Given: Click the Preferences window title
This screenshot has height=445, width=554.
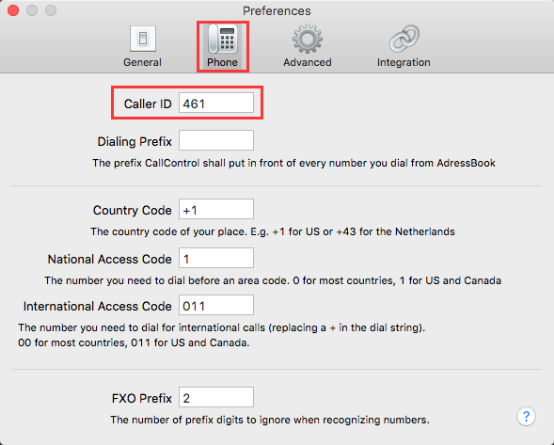Looking at the screenshot, I should point(277,11).
